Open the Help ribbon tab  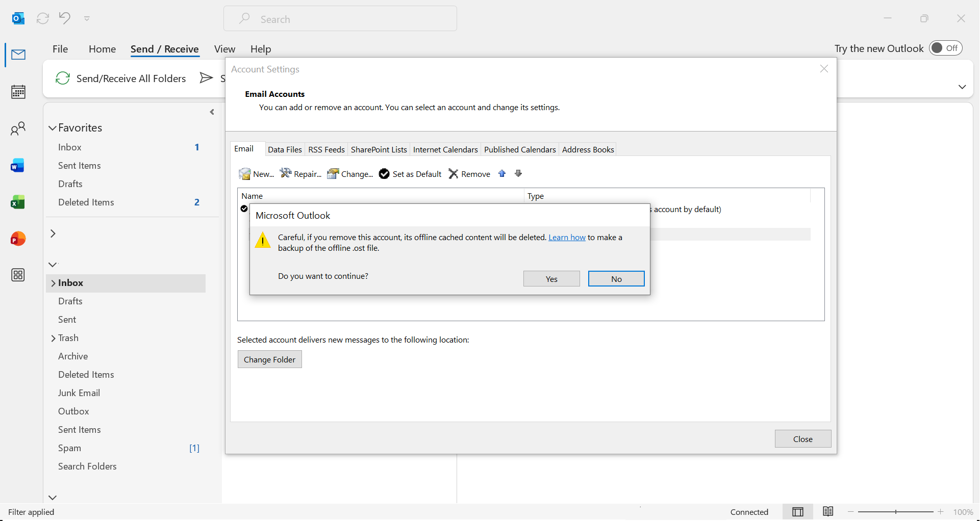click(261, 49)
